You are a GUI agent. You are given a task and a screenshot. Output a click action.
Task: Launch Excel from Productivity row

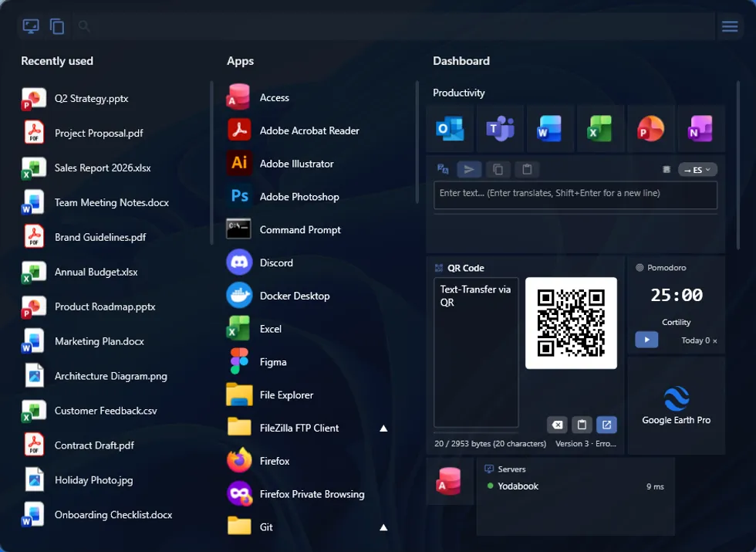pyautogui.click(x=600, y=129)
